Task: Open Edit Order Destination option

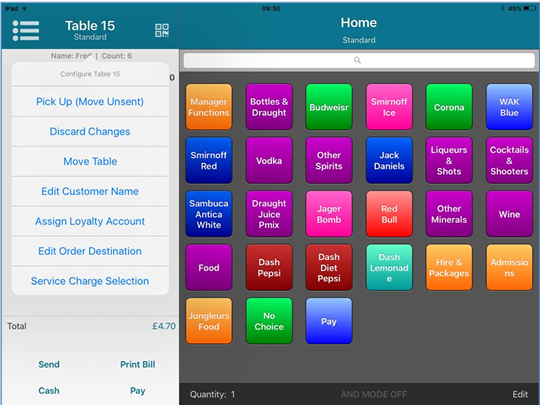Action: coord(90,251)
